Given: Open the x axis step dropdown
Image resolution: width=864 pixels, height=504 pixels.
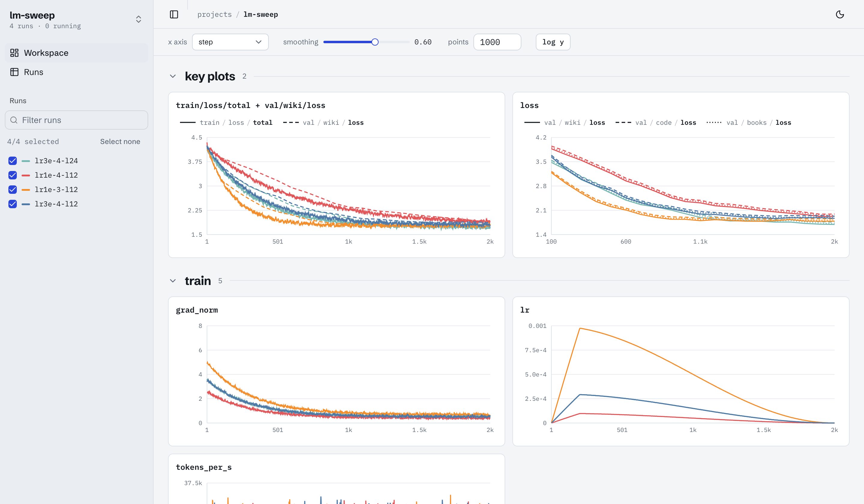Looking at the screenshot, I should (230, 42).
